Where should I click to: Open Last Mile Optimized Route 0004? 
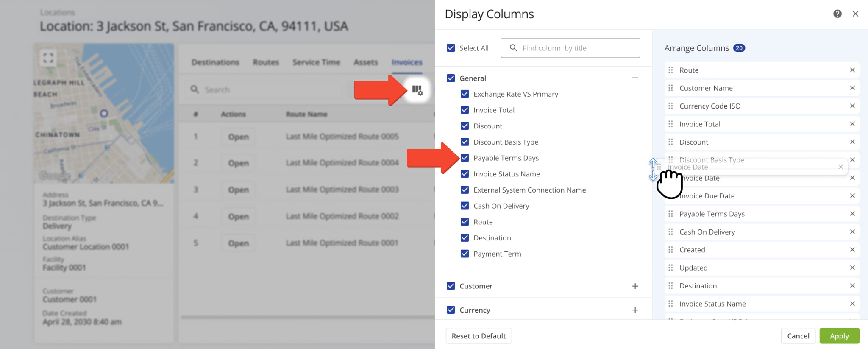click(x=238, y=163)
